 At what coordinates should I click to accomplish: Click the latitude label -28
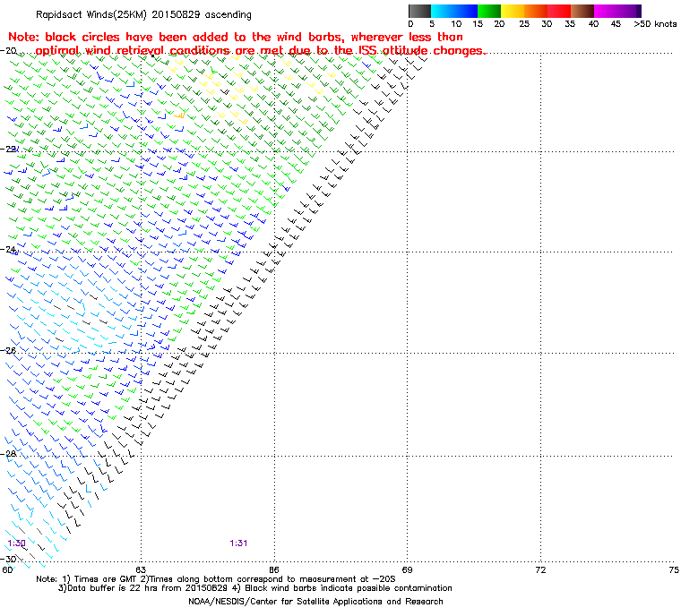coord(8,453)
